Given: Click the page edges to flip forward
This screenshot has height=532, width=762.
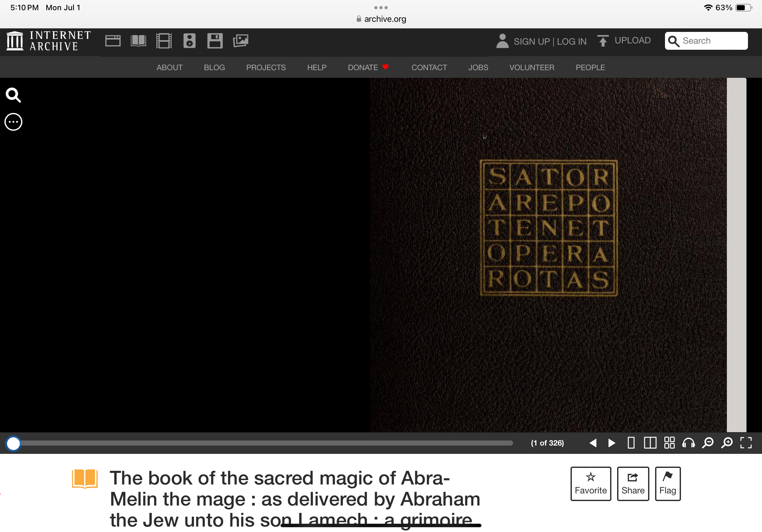Looking at the screenshot, I should click(736, 255).
